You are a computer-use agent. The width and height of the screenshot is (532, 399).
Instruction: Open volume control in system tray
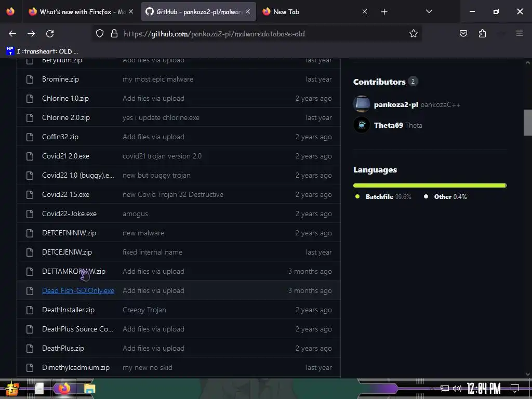(x=457, y=389)
